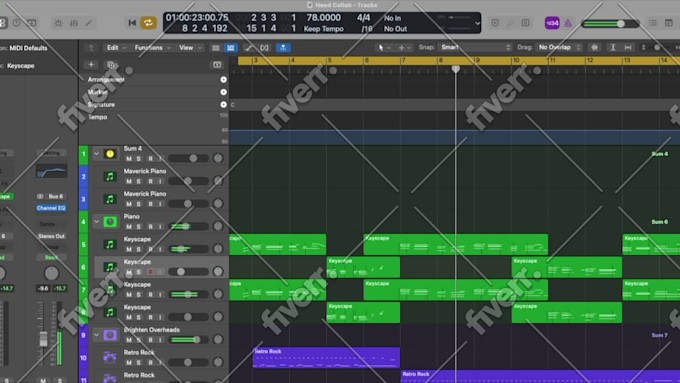Collapse the Sum 4 track stack
Screen dimensions: 680x383
[x=96, y=154]
